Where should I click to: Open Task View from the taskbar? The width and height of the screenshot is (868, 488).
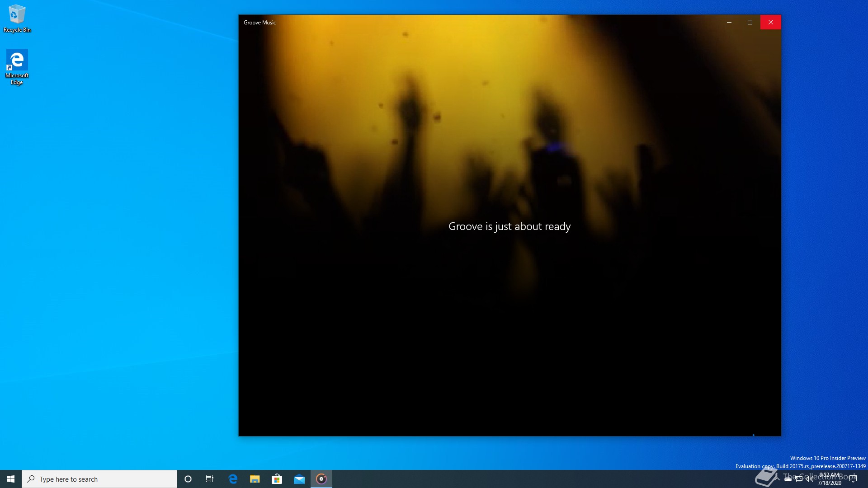coord(210,479)
